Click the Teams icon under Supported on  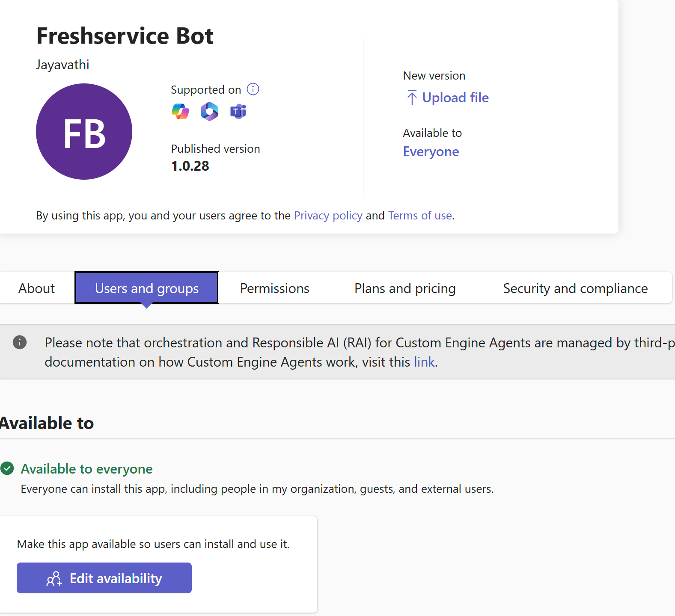[x=238, y=112]
